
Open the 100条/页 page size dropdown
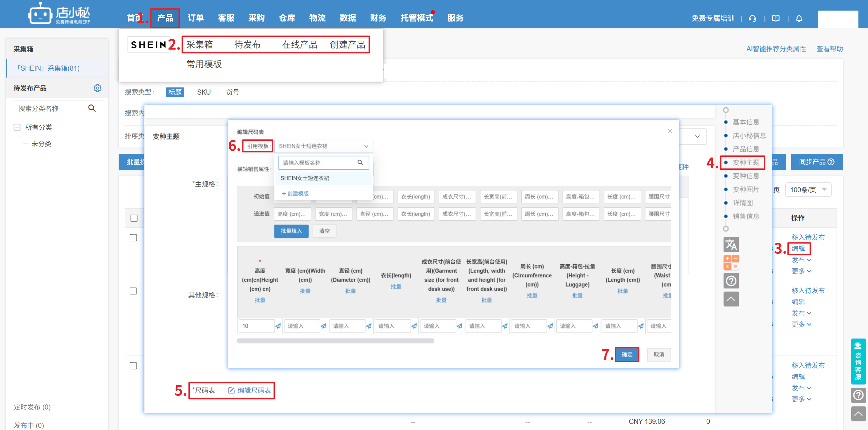click(x=809, y=190)
